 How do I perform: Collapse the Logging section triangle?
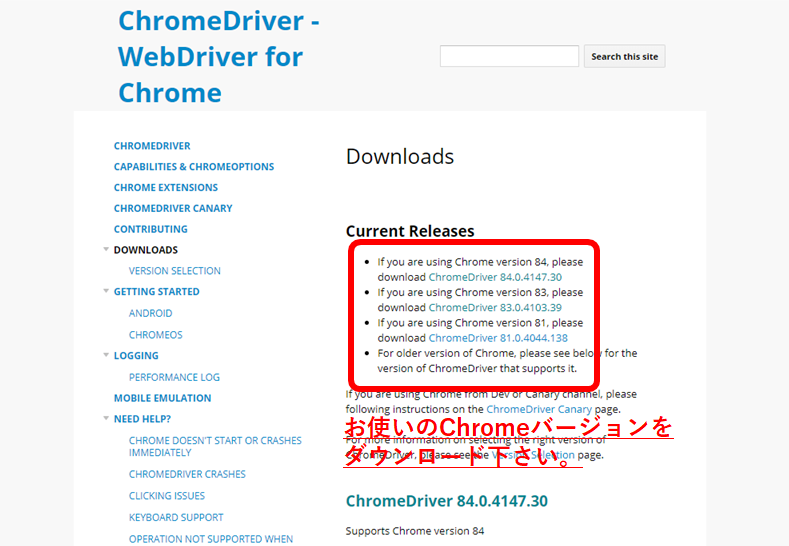click(106, 355)
